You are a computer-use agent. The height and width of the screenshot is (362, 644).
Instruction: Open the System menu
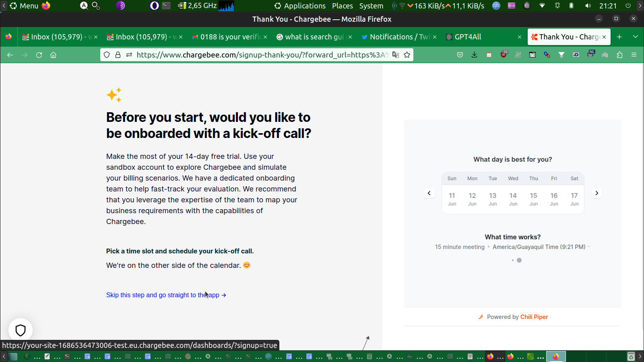click(371, 6)
